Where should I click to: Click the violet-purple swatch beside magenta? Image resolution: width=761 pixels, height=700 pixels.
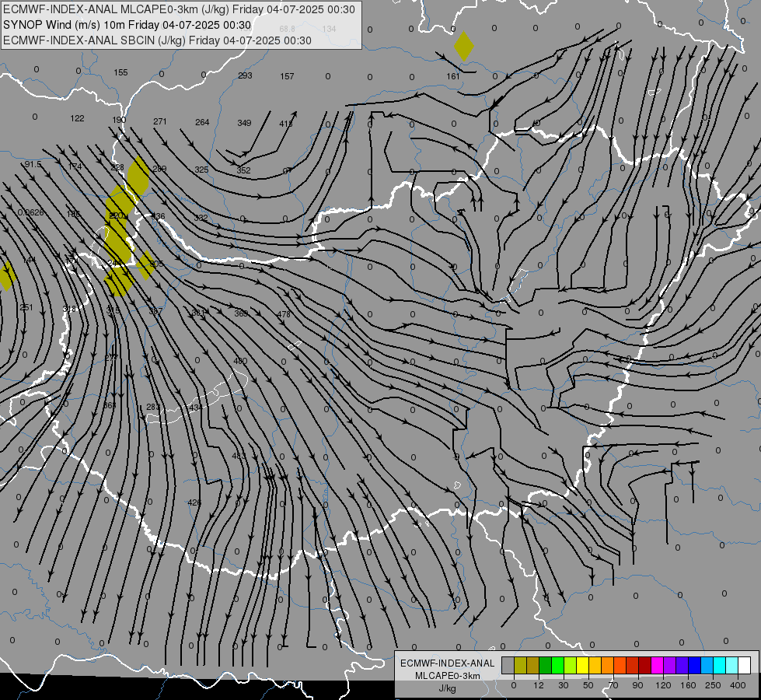click(x=670, y=665)
